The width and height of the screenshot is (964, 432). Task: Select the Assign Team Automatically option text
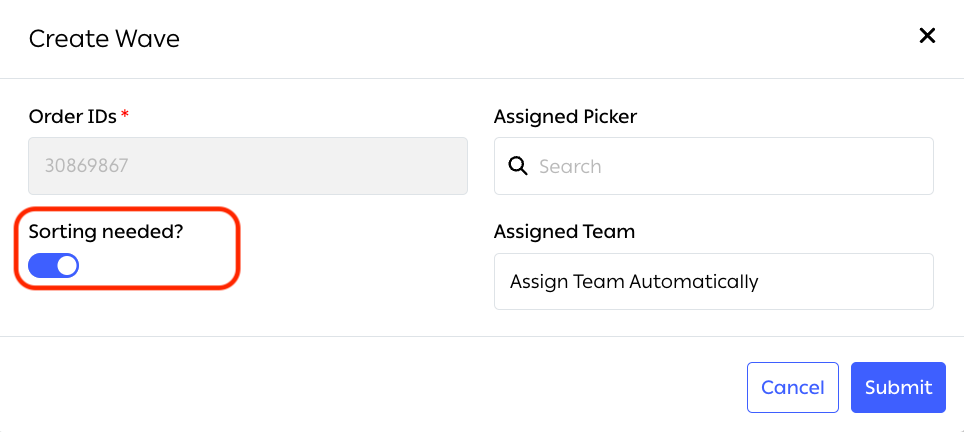pos(634,281)
